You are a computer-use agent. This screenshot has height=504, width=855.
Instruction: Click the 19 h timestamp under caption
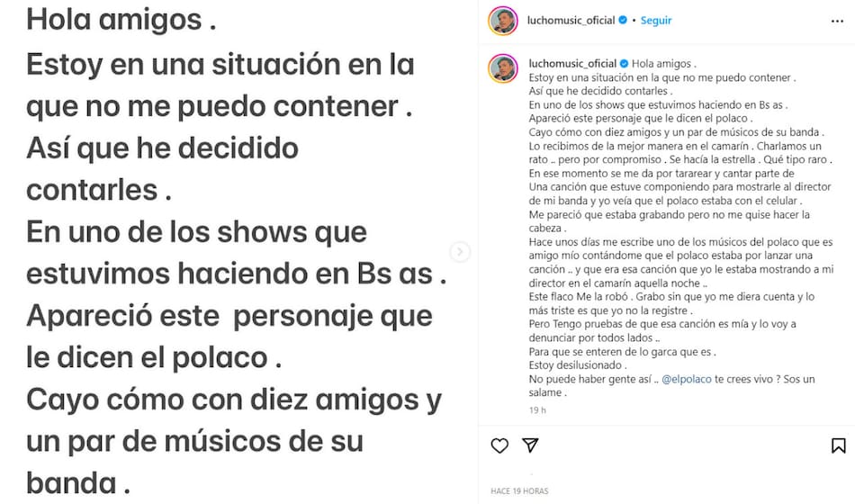(x=537, y=410)
